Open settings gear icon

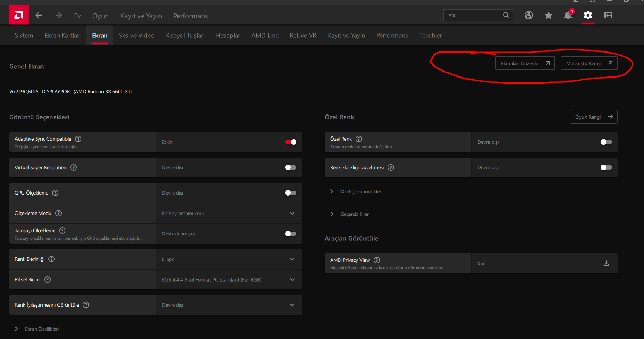[x=588, y=15]
